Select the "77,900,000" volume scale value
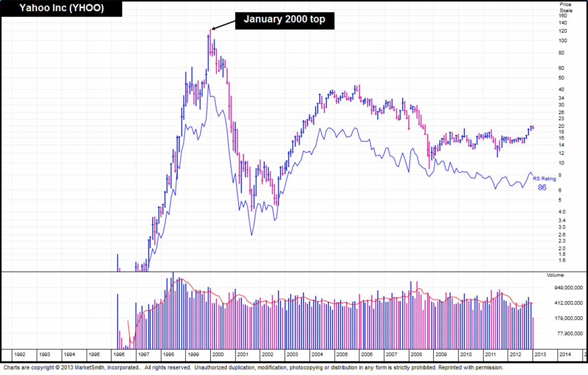Viewport: 588px width, 375px height. click(x=570, y=333)
